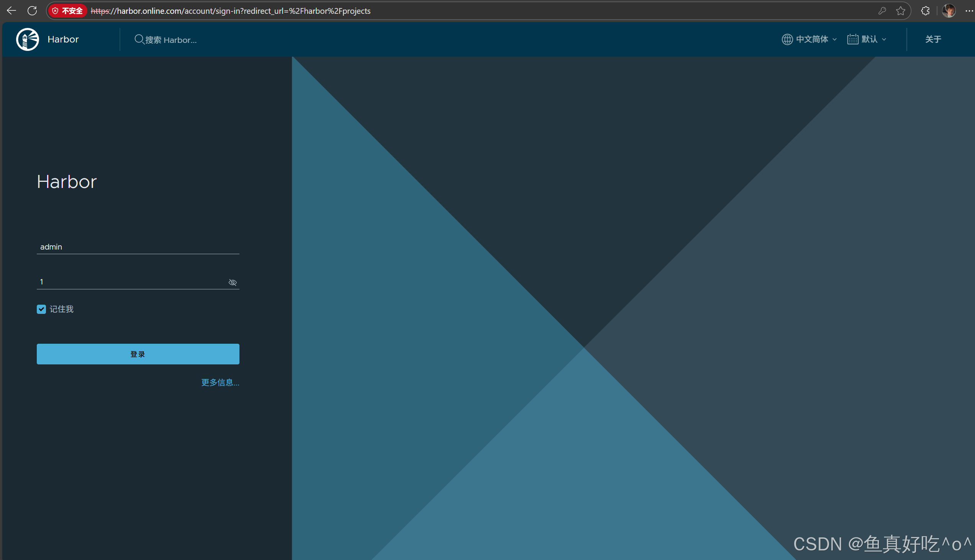Click the search magnifier icon in the header
The height and width of the screenshot is (560, 975).
pos(139,39)
